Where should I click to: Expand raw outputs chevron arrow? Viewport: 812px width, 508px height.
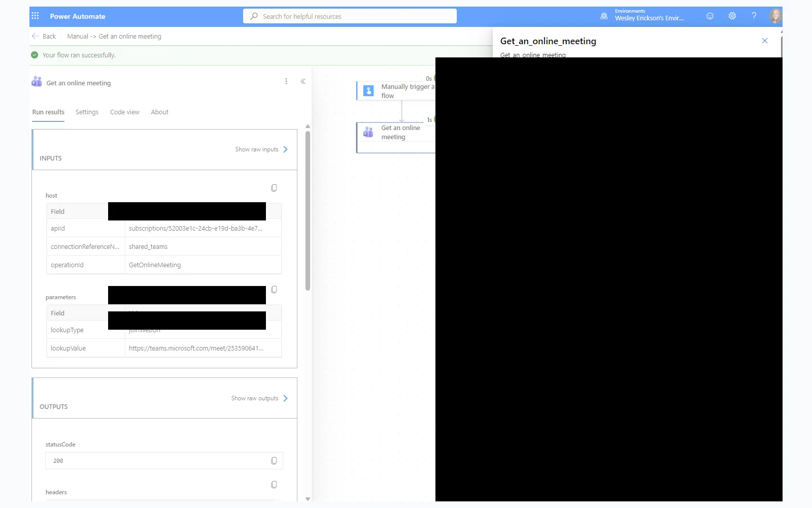point(286,398)
